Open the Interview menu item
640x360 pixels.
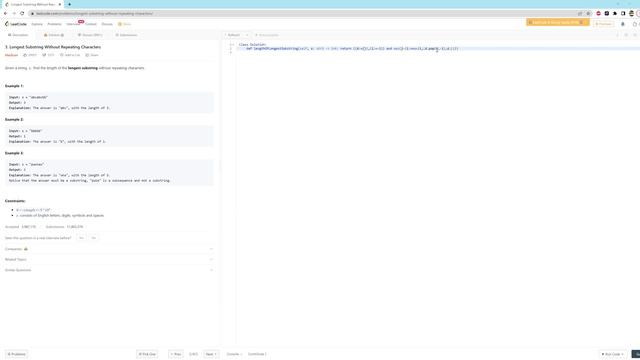click(73, 24)
